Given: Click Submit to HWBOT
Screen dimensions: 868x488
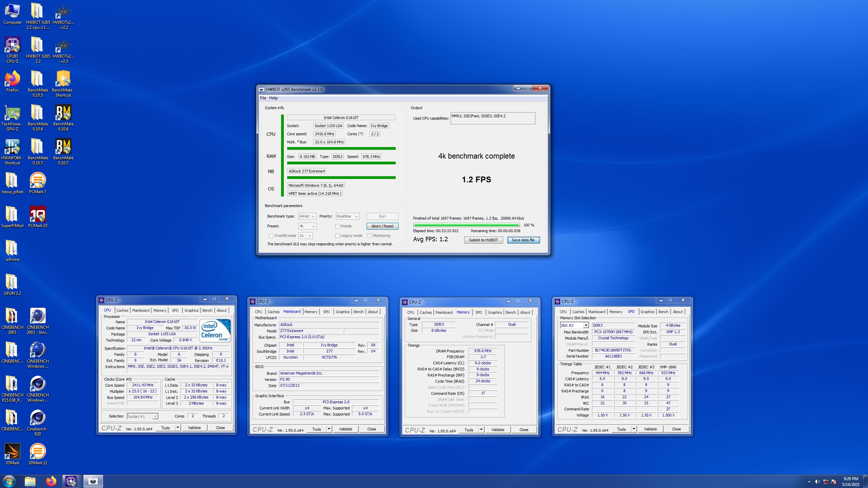Looking at the screenshot, I should pyautogui.click(x=483, y=240).
